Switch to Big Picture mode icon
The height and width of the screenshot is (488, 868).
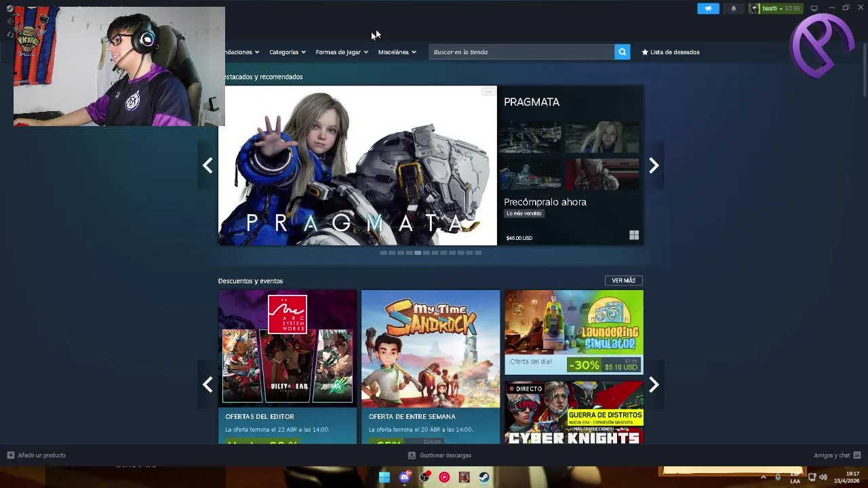click(x=814, y=8)
